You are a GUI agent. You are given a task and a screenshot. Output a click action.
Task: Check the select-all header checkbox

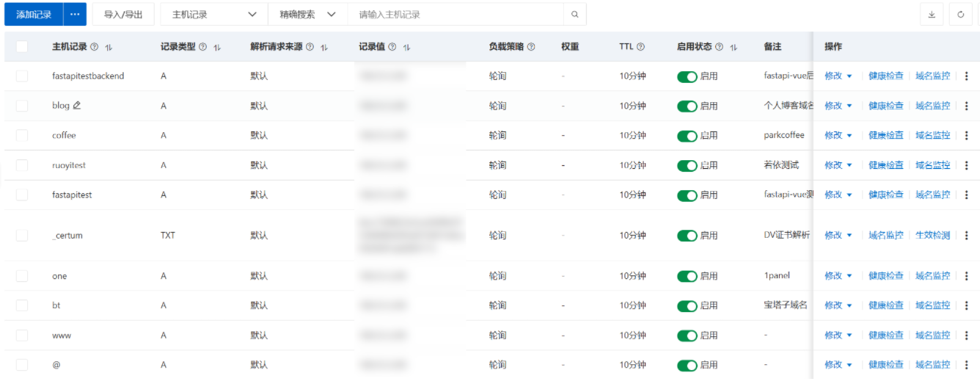tap(22, 47)
